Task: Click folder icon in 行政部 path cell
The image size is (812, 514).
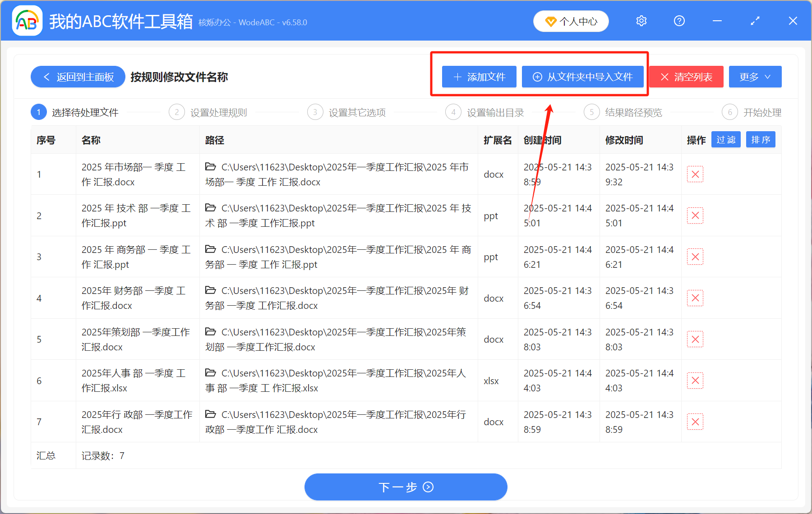Action: pyautogui.click(x=210, y=414)
